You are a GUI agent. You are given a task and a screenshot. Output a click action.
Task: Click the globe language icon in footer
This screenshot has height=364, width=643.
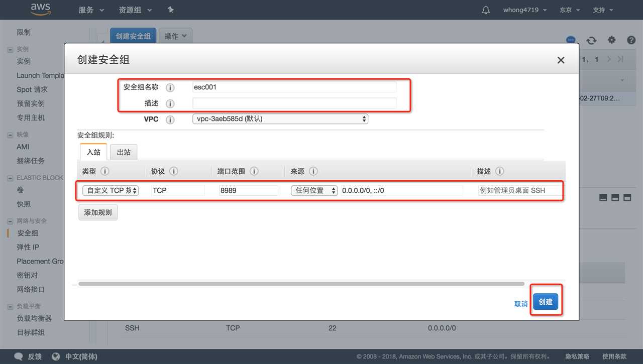pyautogui.click(x=56, y=356)
